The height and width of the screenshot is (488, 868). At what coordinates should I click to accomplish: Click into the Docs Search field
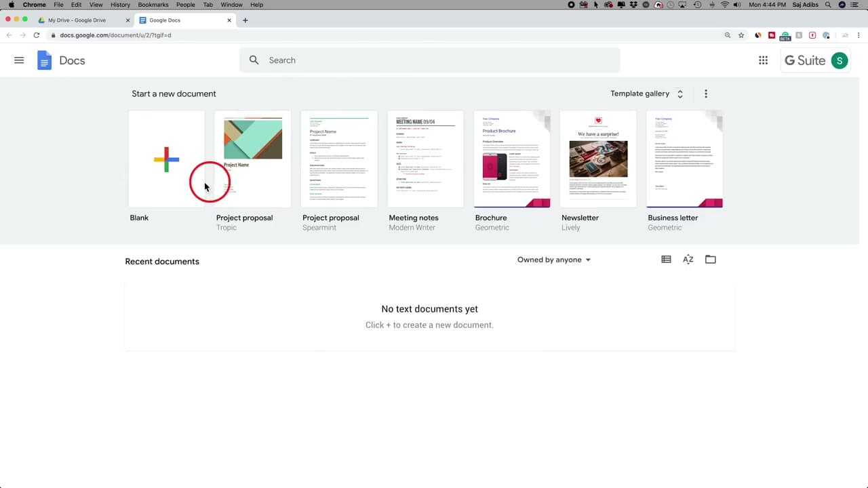(x=429, y=60)
